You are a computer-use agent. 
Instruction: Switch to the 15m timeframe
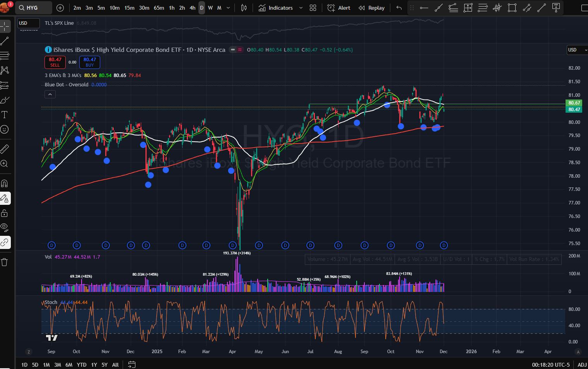(x=129, y=8)
